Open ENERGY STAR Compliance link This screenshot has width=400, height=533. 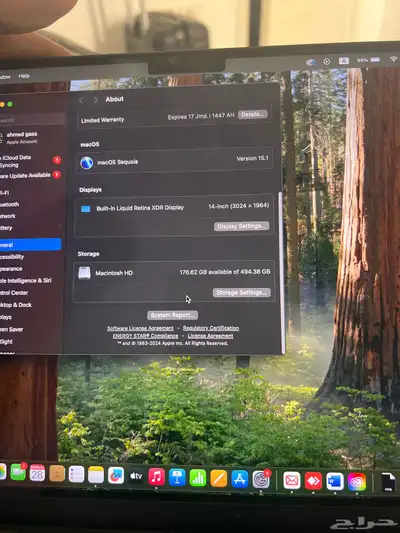coord(145,336)
